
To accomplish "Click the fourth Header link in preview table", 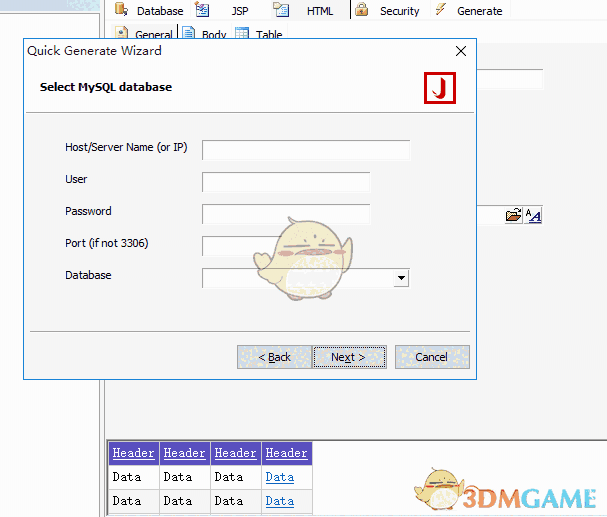I will [x=286, y=453].
